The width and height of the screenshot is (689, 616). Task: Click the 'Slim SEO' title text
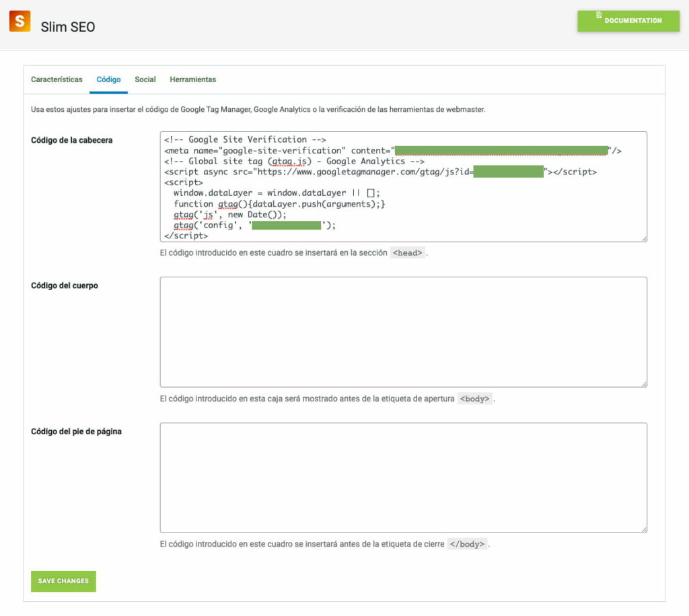coord(68,27)
